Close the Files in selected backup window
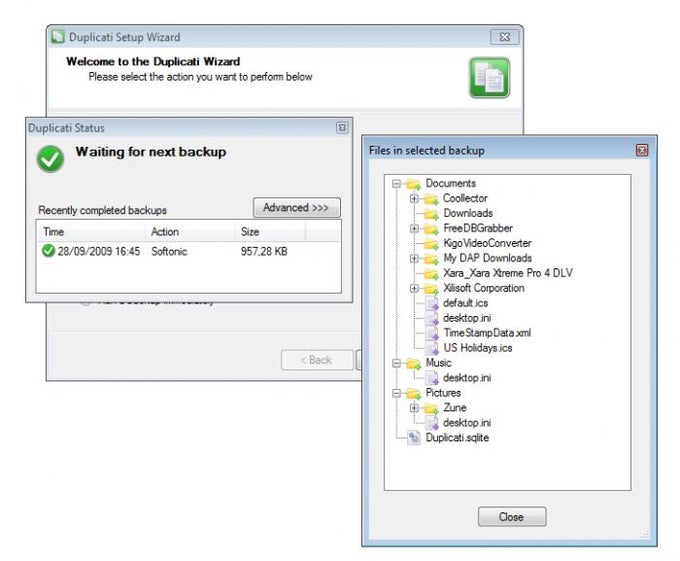The height and width of the screenshot is (561, 680). point(642,150)
